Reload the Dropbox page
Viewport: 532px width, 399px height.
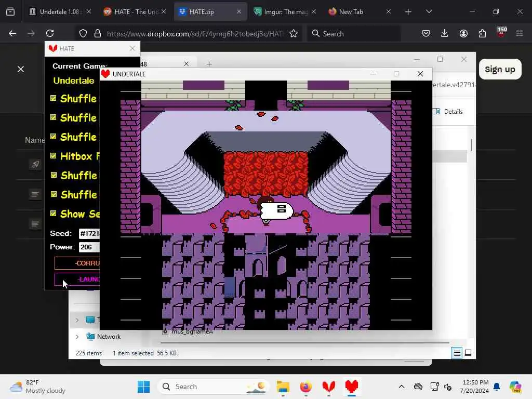point(50,33)
